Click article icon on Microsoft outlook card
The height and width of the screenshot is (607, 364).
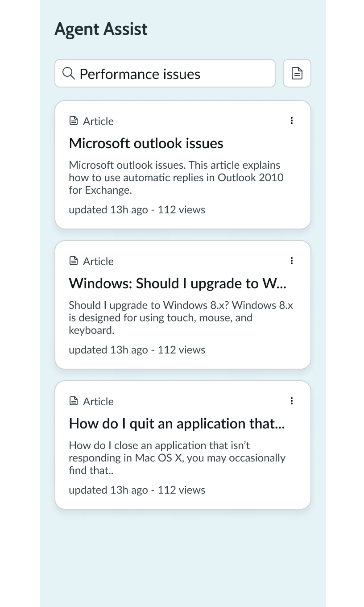[x=74, y=121]
